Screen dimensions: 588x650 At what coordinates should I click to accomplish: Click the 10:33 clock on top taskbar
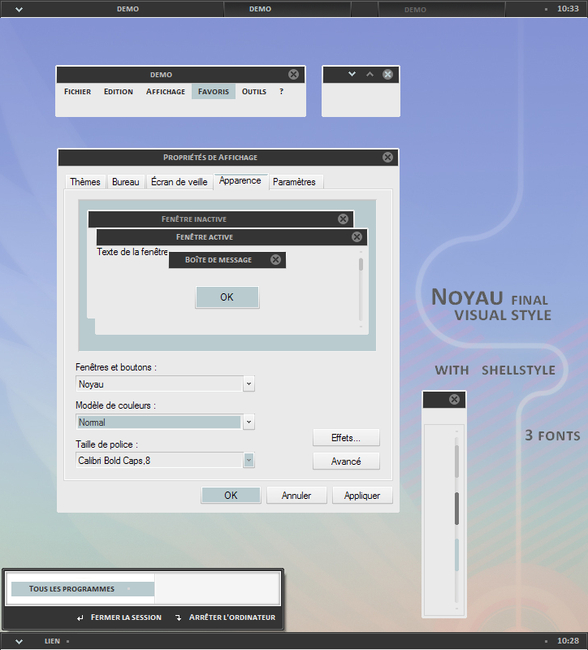point(568,9)
